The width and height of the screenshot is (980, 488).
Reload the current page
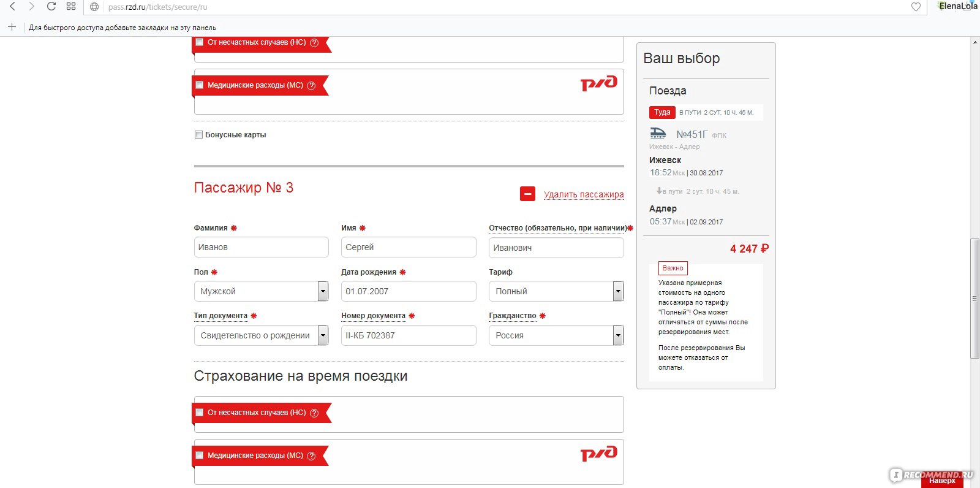click(51, 7)
